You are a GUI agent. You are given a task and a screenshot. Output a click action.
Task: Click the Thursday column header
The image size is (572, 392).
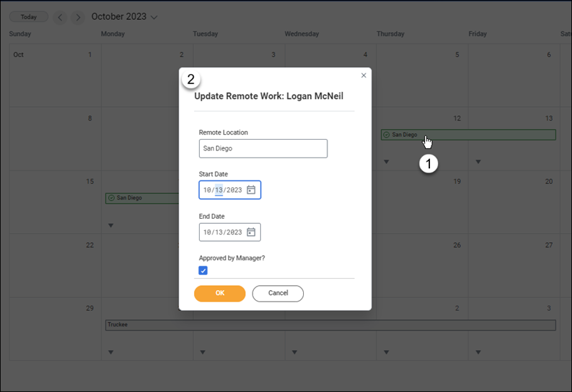[x=390, y=34]
